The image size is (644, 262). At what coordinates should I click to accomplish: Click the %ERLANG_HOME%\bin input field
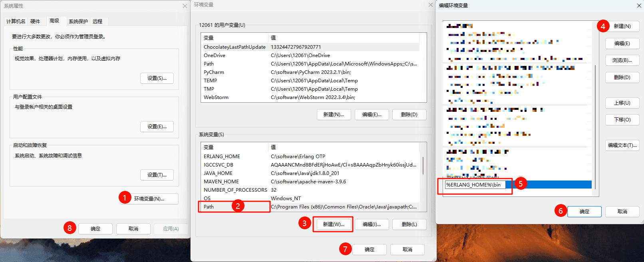pos(475,185)
